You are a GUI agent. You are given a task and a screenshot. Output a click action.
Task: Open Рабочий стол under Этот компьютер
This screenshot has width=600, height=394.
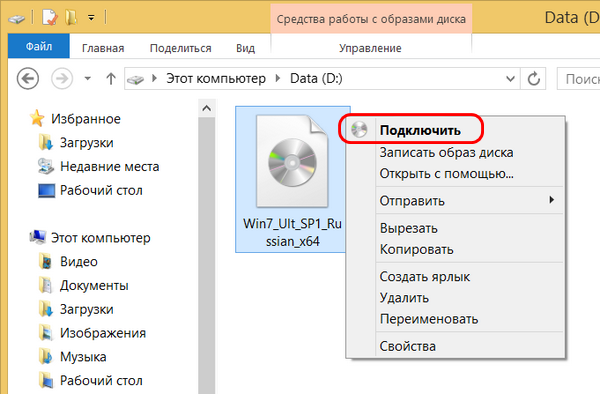pyautogui.click(x=101, y=381)
